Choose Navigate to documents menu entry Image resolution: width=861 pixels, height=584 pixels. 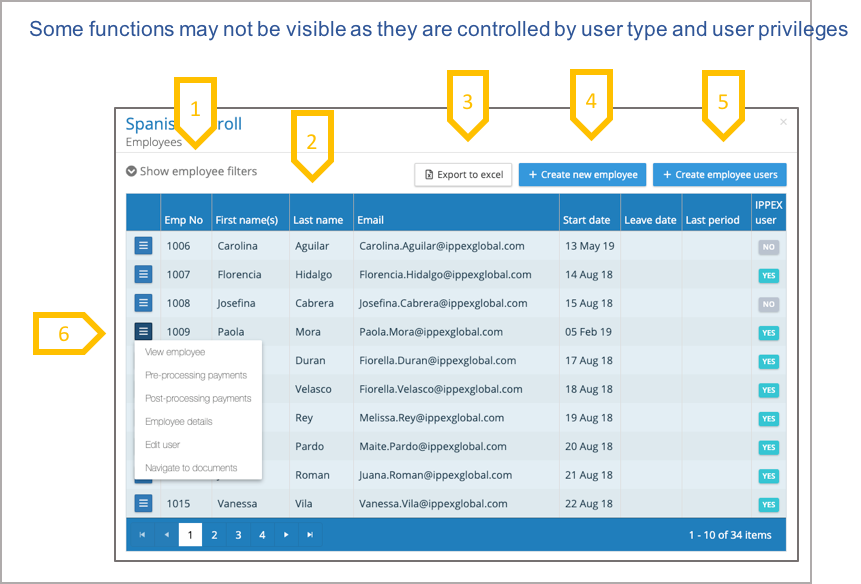click(191, 468)
